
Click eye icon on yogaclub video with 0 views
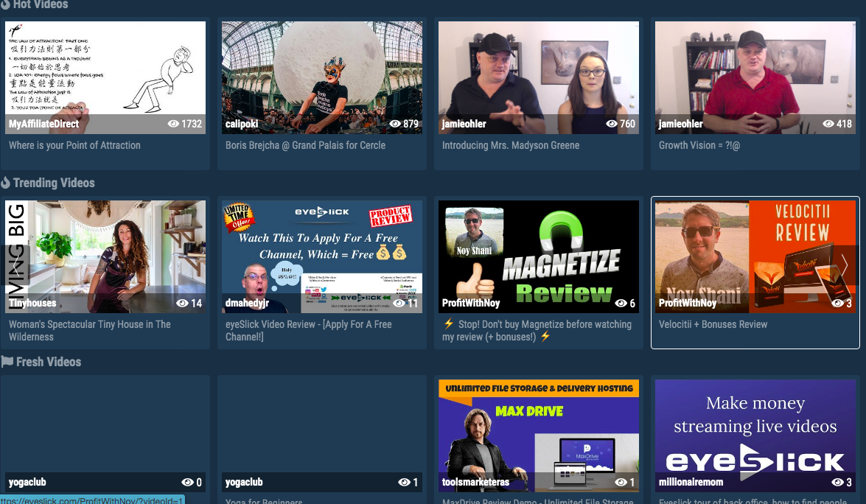pyautogui.click(x=187, y=482)
